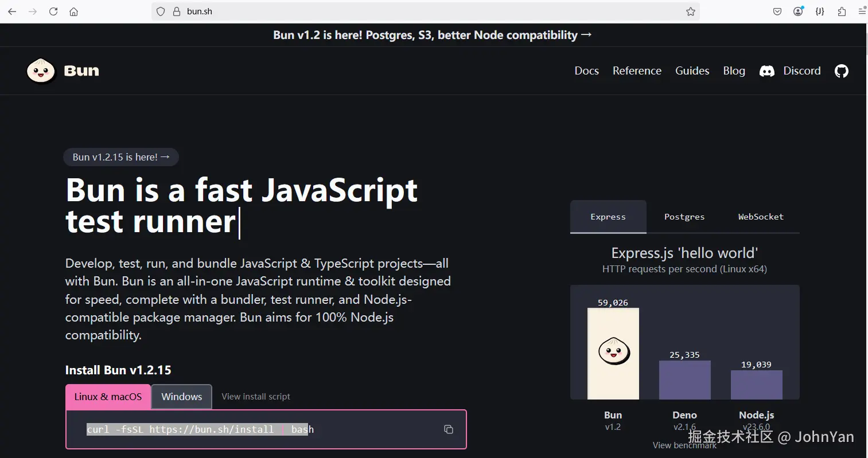Open the browser account profile icon
This screenshot has width=868, height=458.
(x=798, y=11)
